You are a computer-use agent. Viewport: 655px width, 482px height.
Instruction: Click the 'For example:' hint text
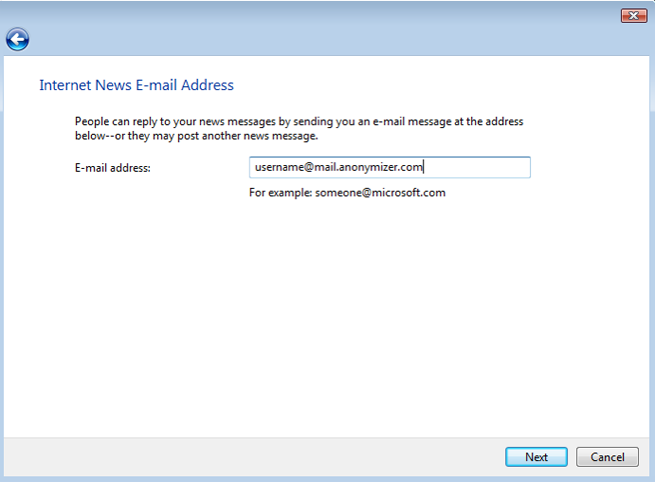click(280, 192)
